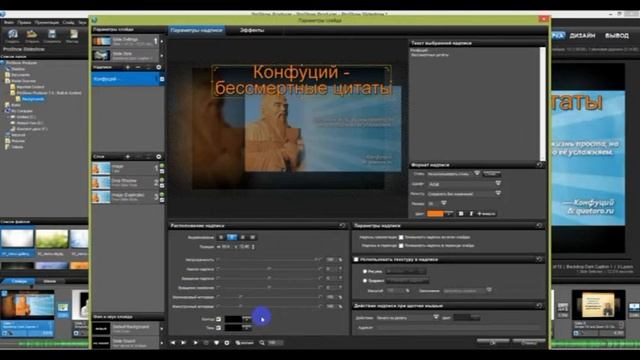Open the mouse click action dropdown

[x=408, y=318]
